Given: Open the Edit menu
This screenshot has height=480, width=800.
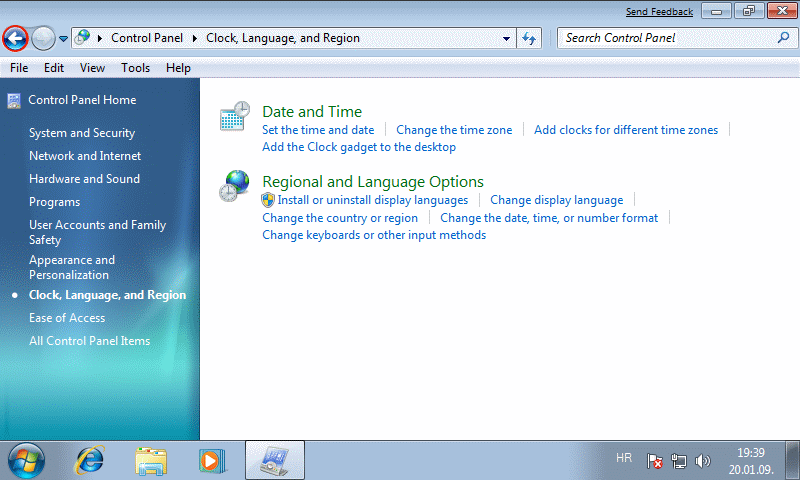Looking at the screenshot, I should click(x=54, y=68).
